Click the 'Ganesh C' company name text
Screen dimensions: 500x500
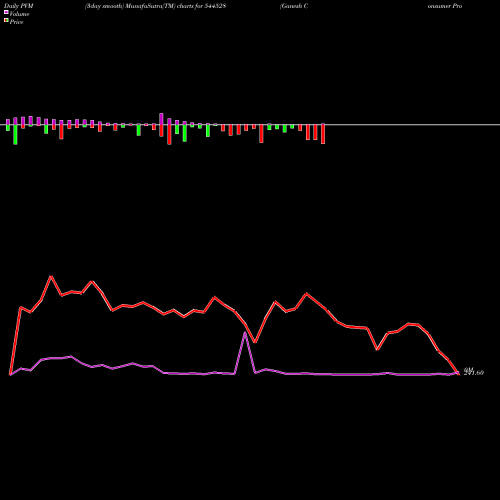pyautogui.click(x=294, y=6)
